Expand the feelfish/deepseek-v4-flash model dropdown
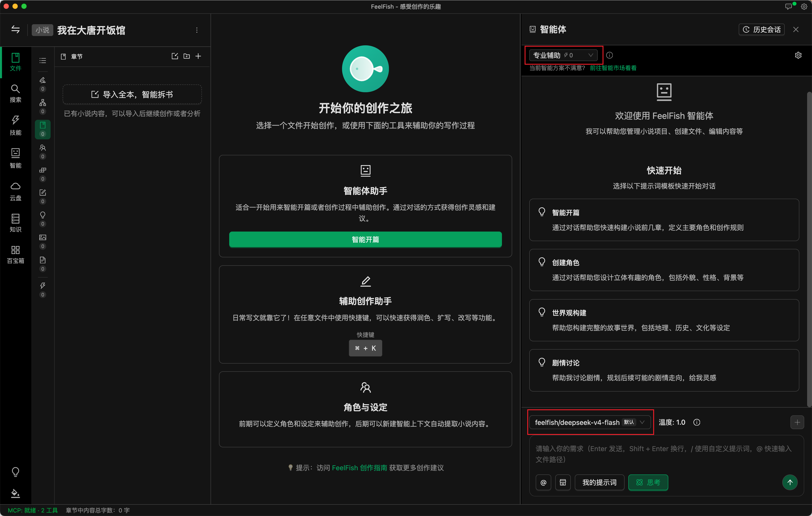Viewport: 812px width, 516px height. [589, 422]
